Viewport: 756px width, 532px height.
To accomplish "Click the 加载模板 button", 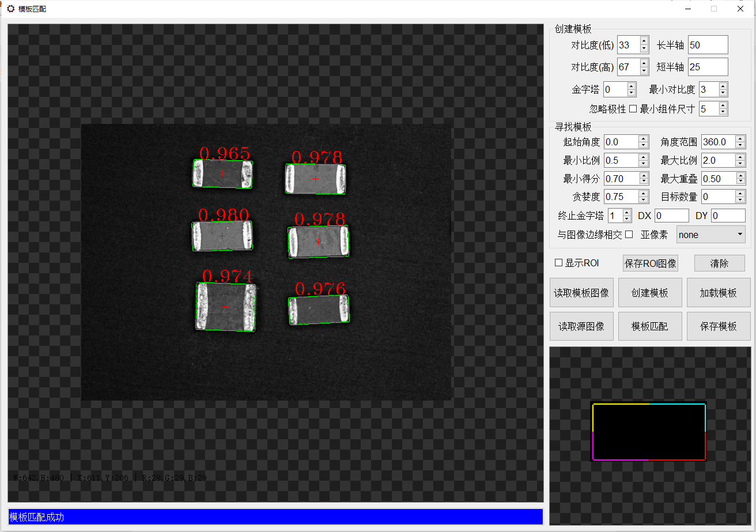I will click(719, 293).
